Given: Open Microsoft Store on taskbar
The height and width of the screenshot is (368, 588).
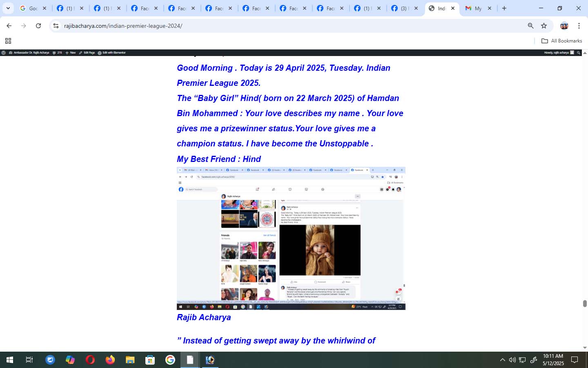Looking at the screenshot, I should [150, 360].
